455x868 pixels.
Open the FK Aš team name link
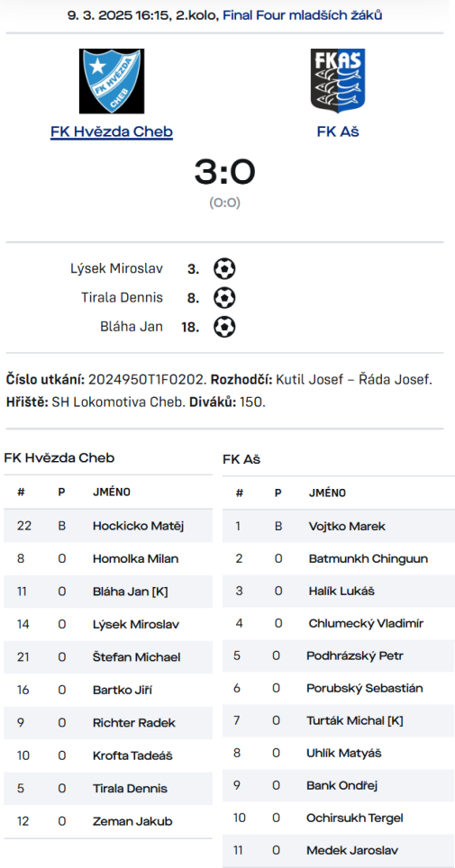coord(338,131)
